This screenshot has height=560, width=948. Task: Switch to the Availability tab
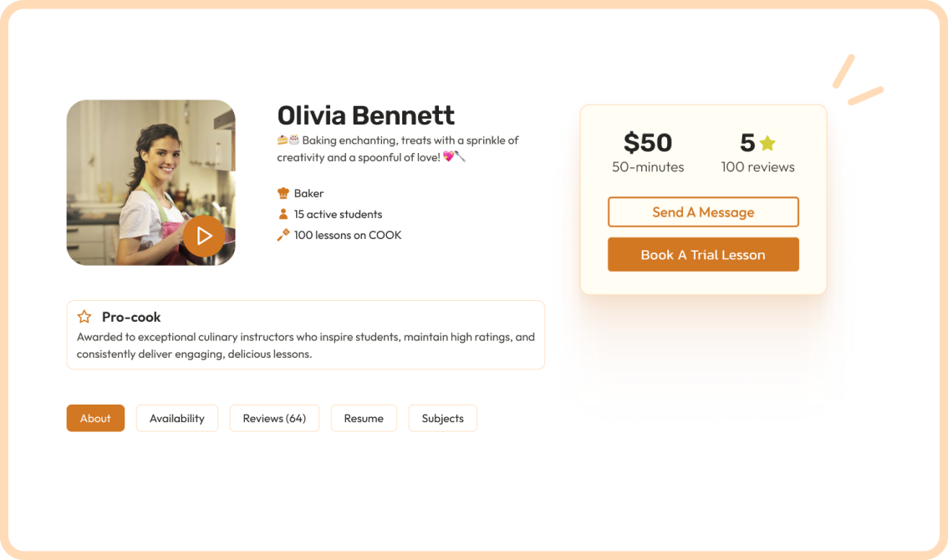click(177, 418)
